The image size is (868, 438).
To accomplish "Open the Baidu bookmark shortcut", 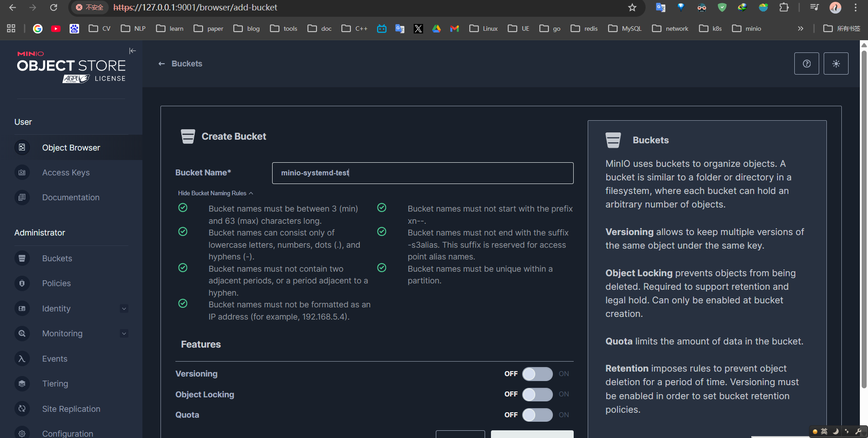I will [74, 28].
